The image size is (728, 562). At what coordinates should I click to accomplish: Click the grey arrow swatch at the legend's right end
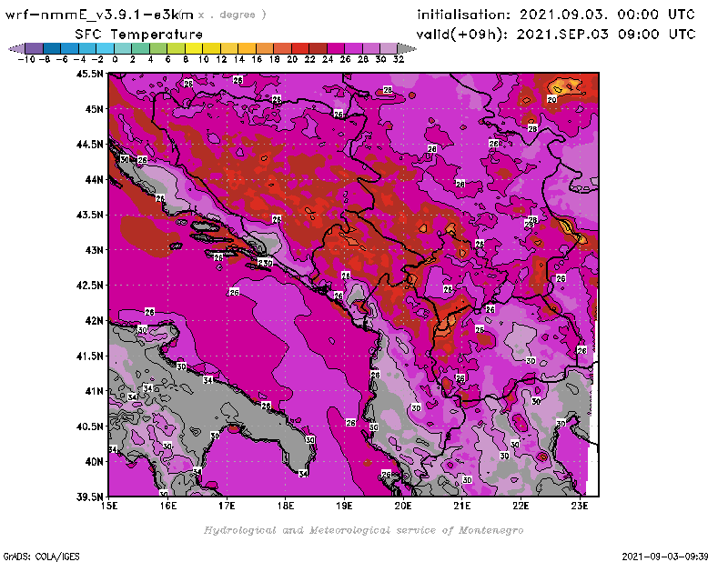pyautogui.click(x=407, y=48)
